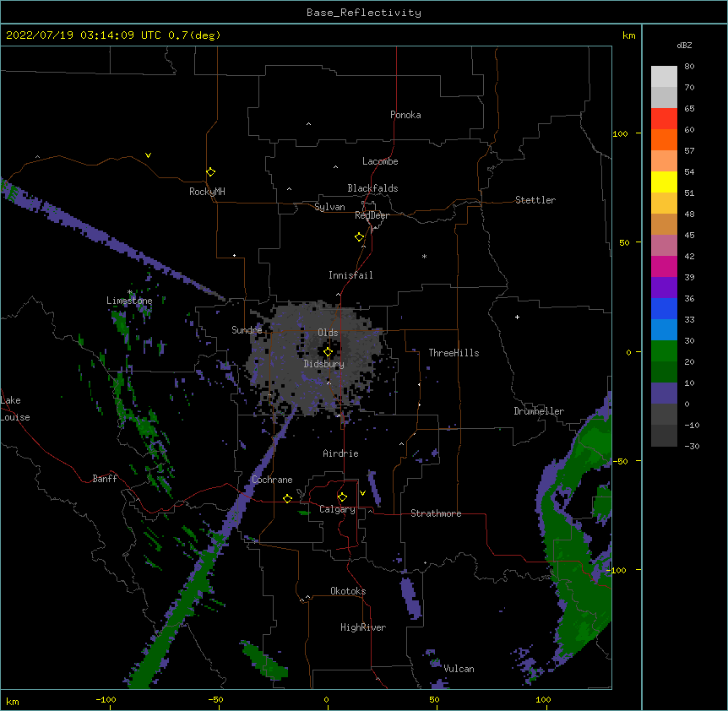The image size is (728, 711).
Task: Select the Cochrane label
Action: click(272, 480)
